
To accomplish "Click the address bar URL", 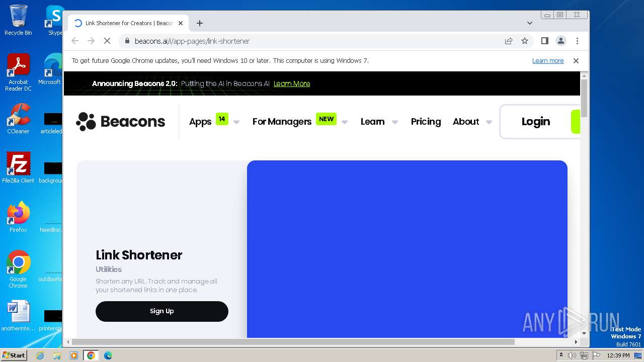I will click(x=192, y=41).
